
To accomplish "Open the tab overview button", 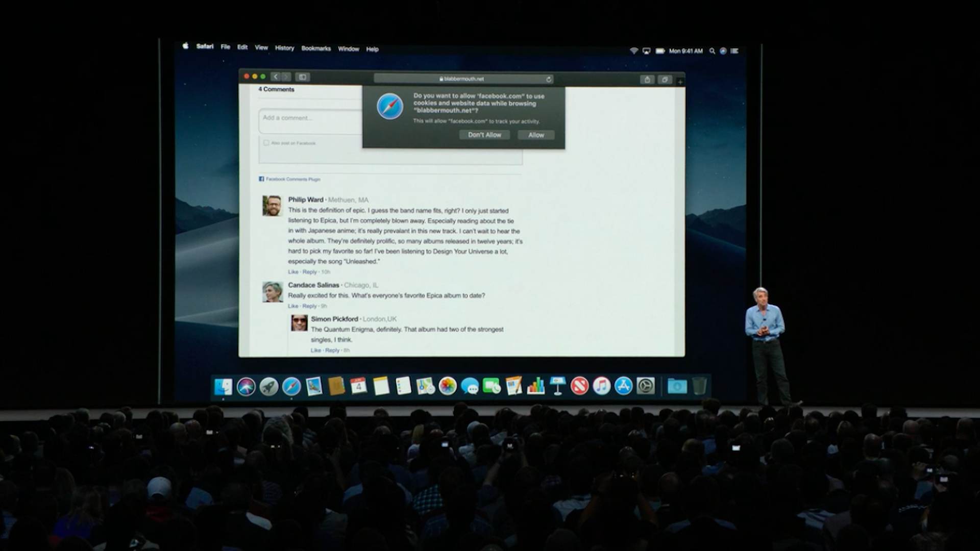I will [x=665, y=80].
